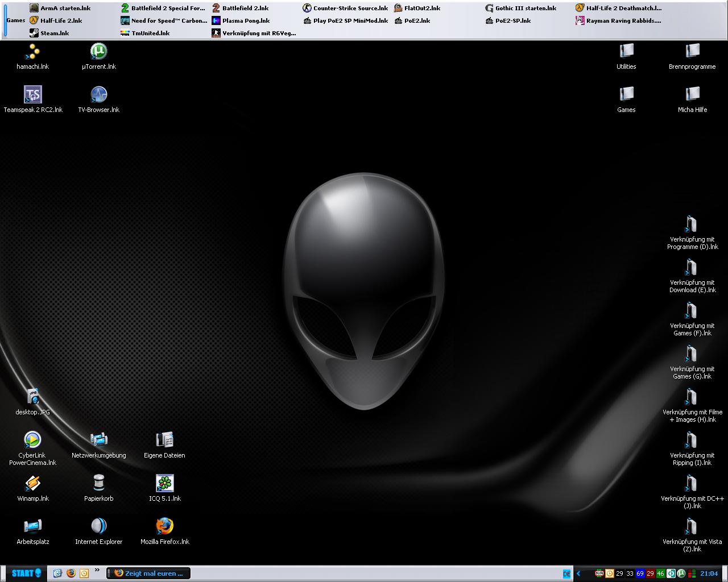
Task: Open the PoE2.lnk shortcut
Action: [x=412, y=20]
